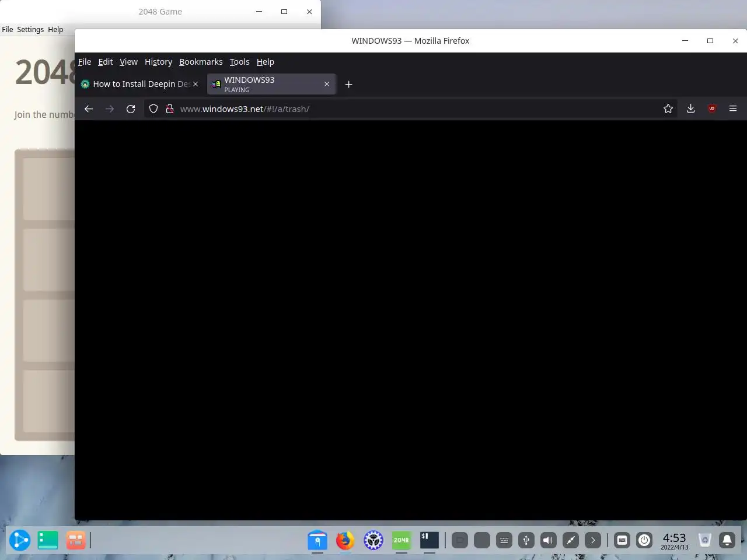Open the Deepin launcher in the dock
747x560 pixels.
coord(19,540)
